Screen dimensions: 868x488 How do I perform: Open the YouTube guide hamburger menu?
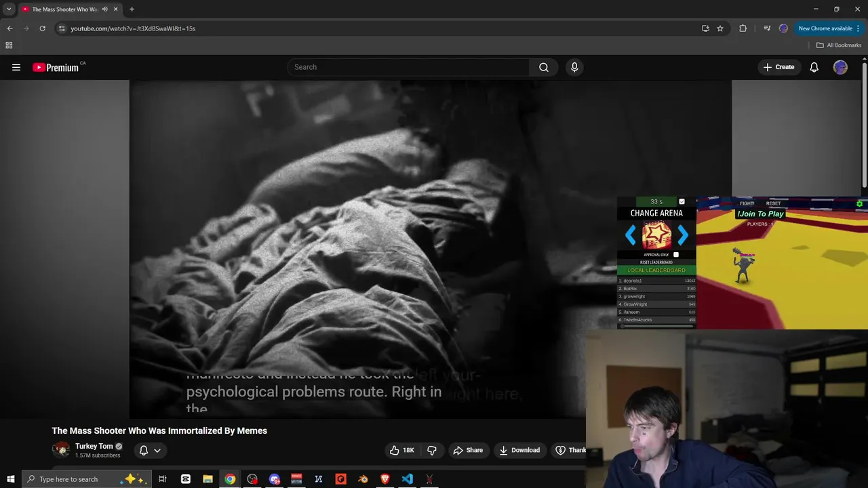16,67
